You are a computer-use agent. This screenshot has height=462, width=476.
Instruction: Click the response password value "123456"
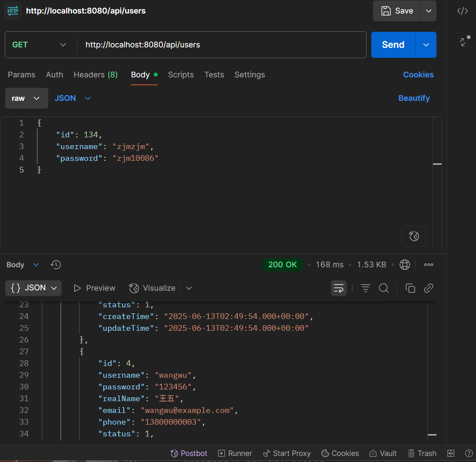click(x=173, y=387)
